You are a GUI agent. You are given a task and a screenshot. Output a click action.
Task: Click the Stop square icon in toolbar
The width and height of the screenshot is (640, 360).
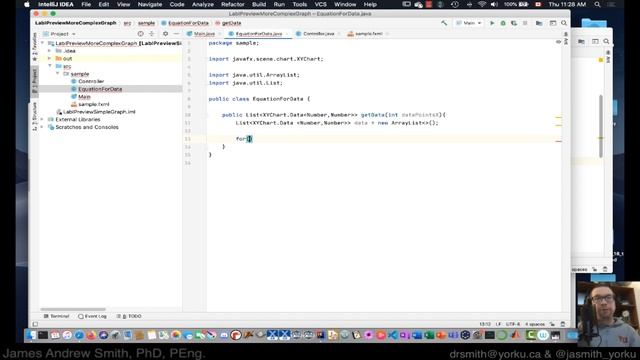(x=525, y=23)
